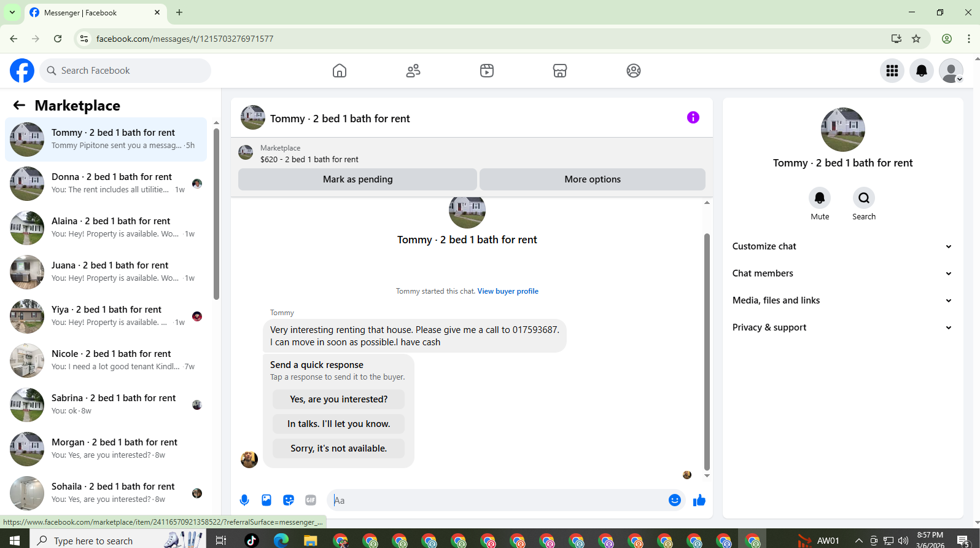This screenshot has width=980, height=548.
Task: Attach a photo file to message
Action: 266,500
